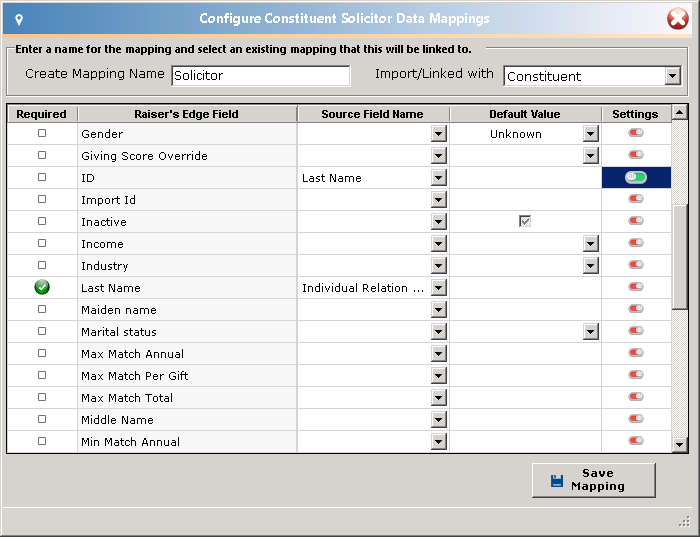Toggle the Settings switch for Max Match Annual

636,353
